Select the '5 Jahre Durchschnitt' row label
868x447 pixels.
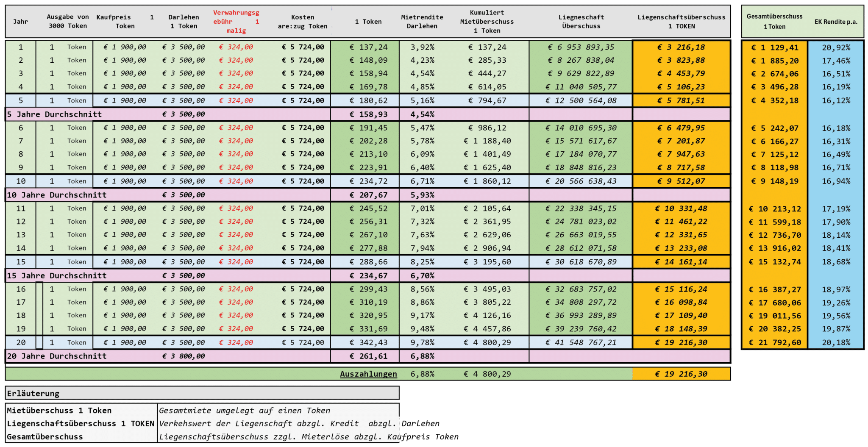coord(54,114)
